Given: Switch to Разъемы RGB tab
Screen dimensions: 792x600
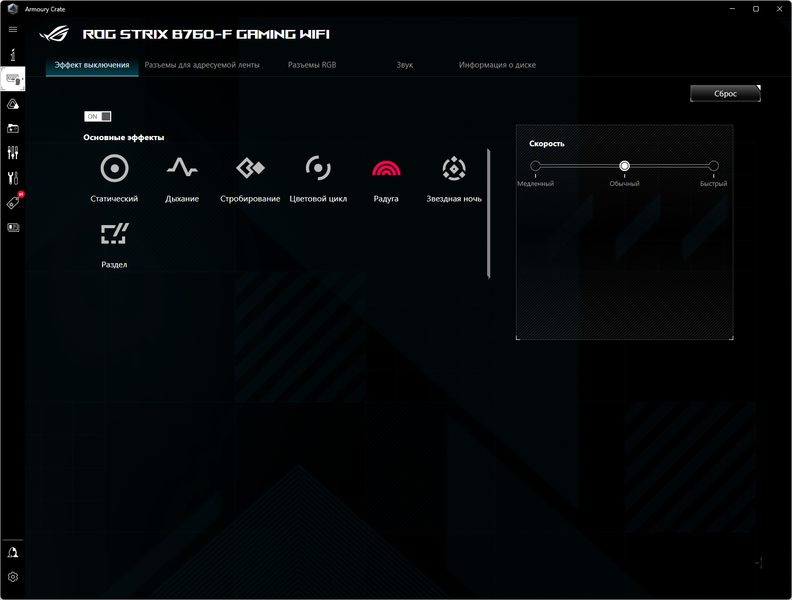Looking at the screenshot, I should [x=312, y=65].
